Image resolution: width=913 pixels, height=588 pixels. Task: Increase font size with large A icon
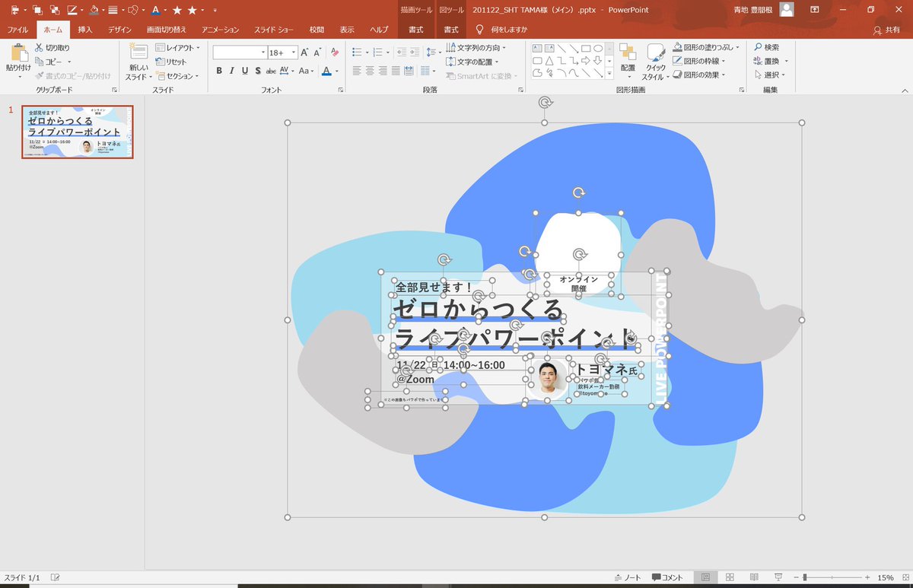[x=305, y=52]
